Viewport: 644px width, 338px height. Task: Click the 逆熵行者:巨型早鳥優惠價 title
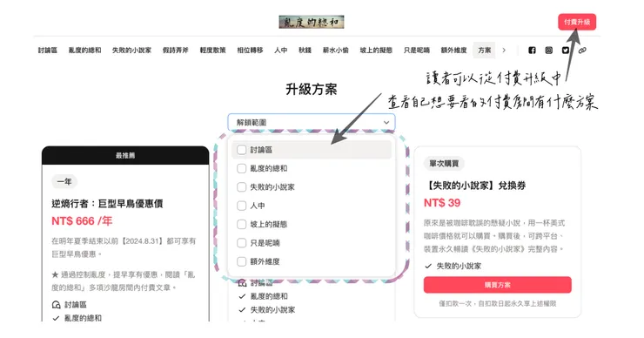pos(107,204)
